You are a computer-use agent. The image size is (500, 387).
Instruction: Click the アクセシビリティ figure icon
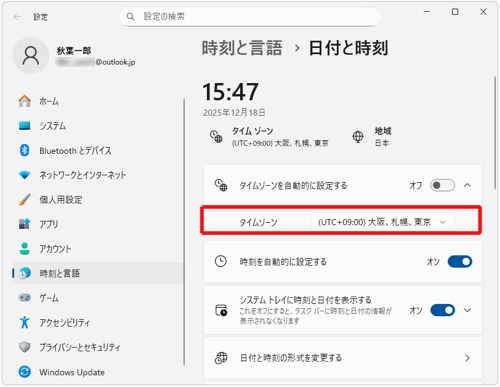pyautogui.click(x=25, y=322)
